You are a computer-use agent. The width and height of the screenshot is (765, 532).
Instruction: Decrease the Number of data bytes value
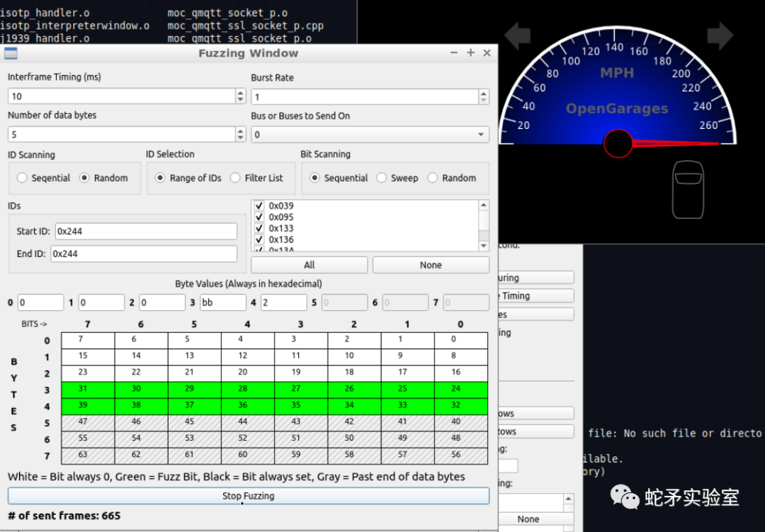(x=241, y=137)
